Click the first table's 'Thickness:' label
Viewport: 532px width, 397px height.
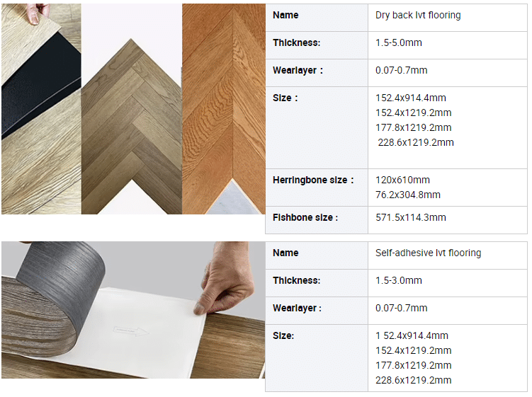pyautogui.click(x=297, y=42)
